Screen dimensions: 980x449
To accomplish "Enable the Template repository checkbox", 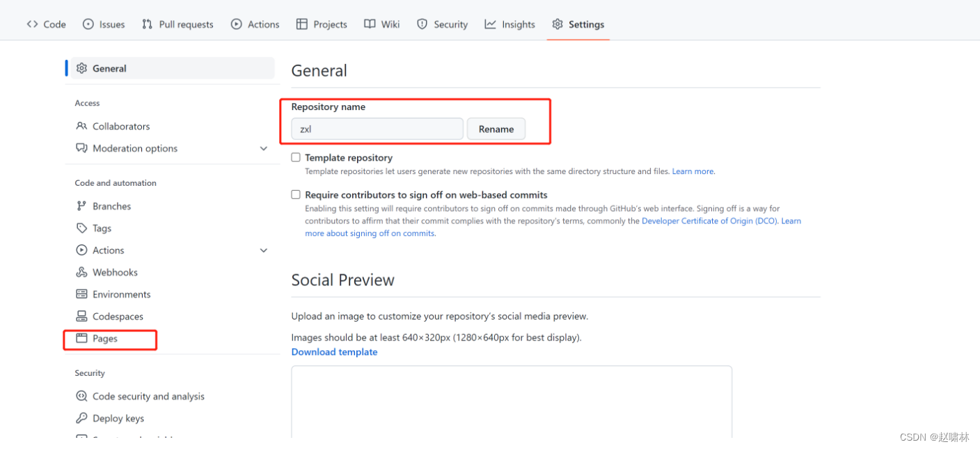I will click(296, 157).
